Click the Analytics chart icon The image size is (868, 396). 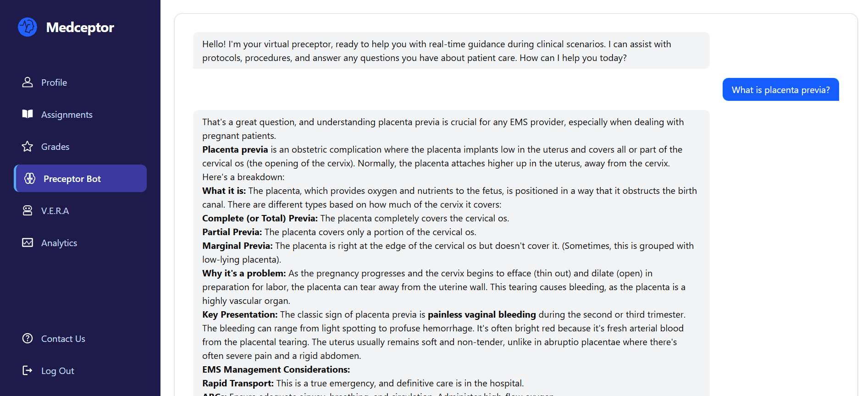[x=28, y=243]
